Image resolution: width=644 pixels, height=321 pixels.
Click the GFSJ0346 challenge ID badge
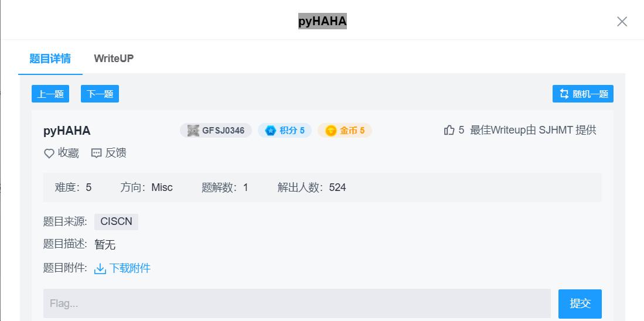216,130
